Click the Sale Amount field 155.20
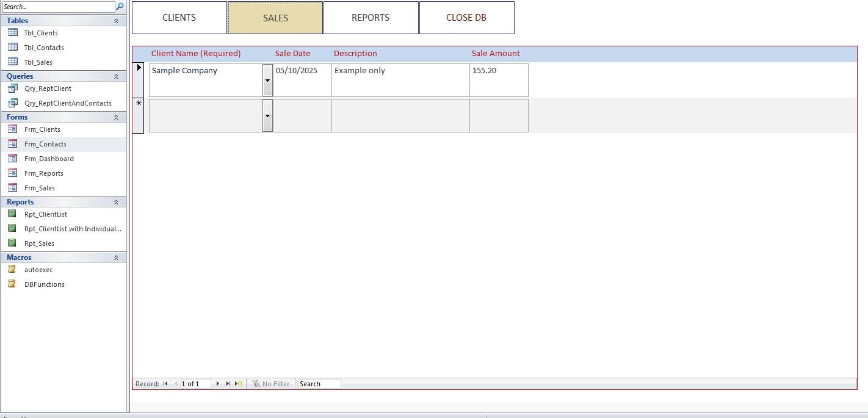Image resolution: width=868 pixels, height=418 pixels. click(499, 80)
